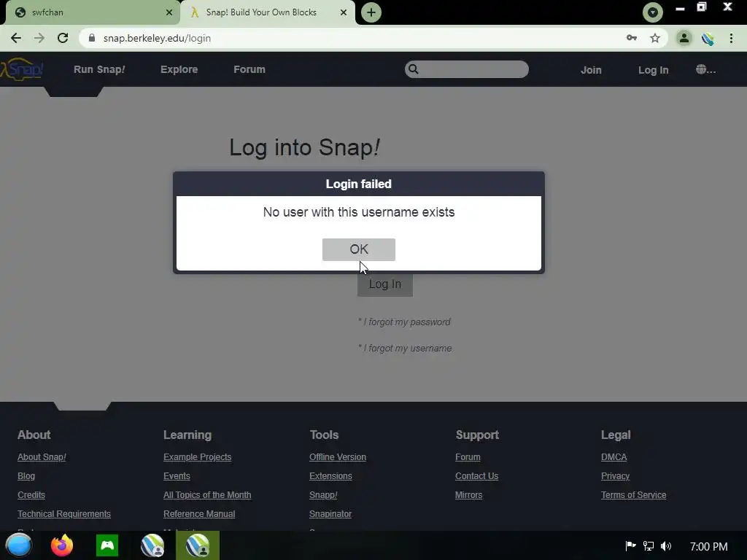Open the saved passwords key icon
Screen dimensions: 747x560
click(x=632, y=38)
